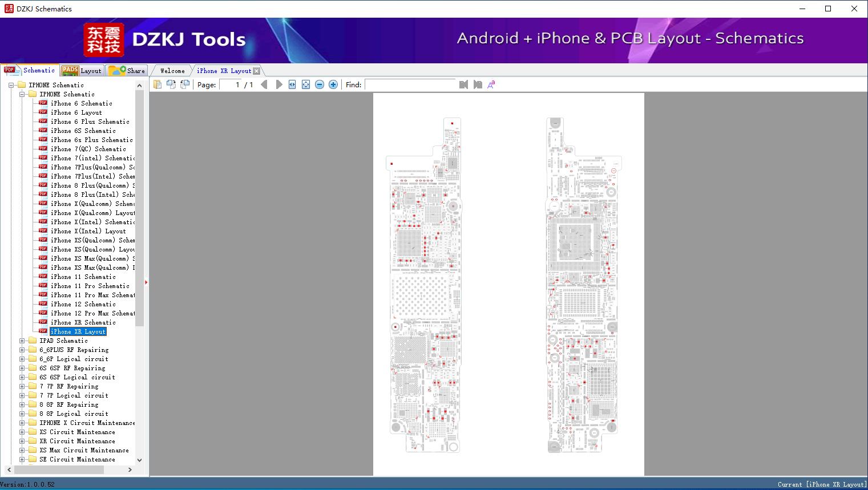
Task: Find the next match icon
Action: pos(478,84)
